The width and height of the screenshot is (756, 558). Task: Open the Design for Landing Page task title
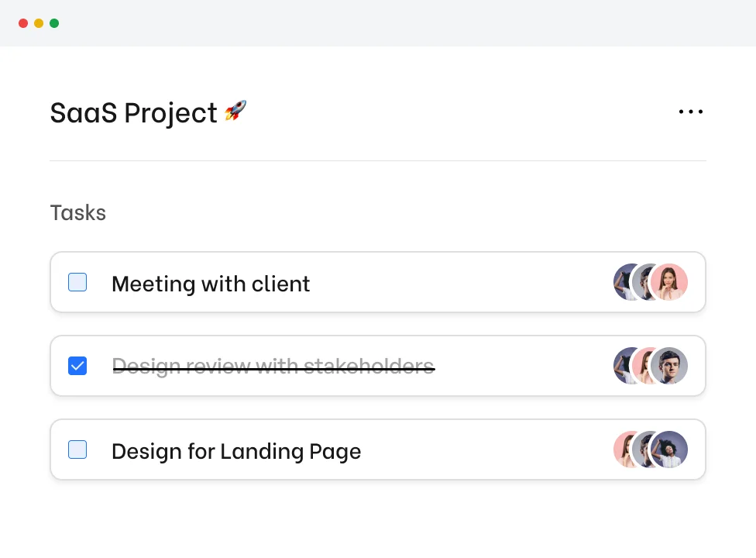tap(236, 451)
